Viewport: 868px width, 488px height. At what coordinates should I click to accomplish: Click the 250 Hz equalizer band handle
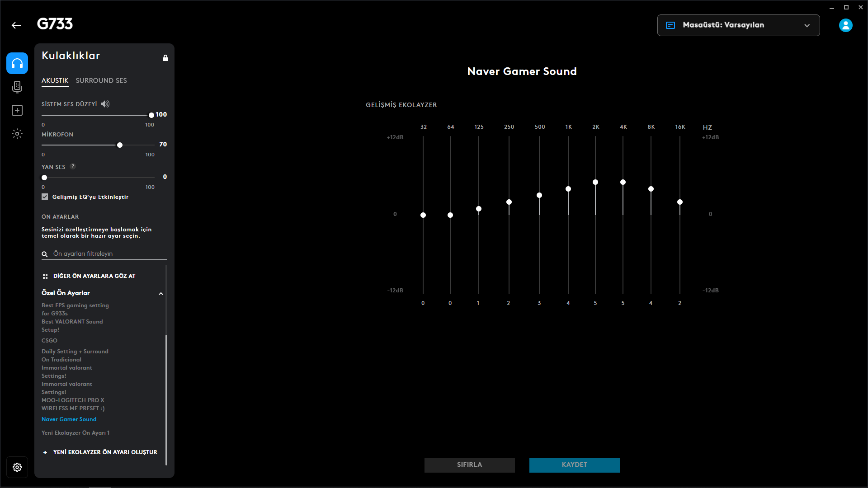point(509,202)
